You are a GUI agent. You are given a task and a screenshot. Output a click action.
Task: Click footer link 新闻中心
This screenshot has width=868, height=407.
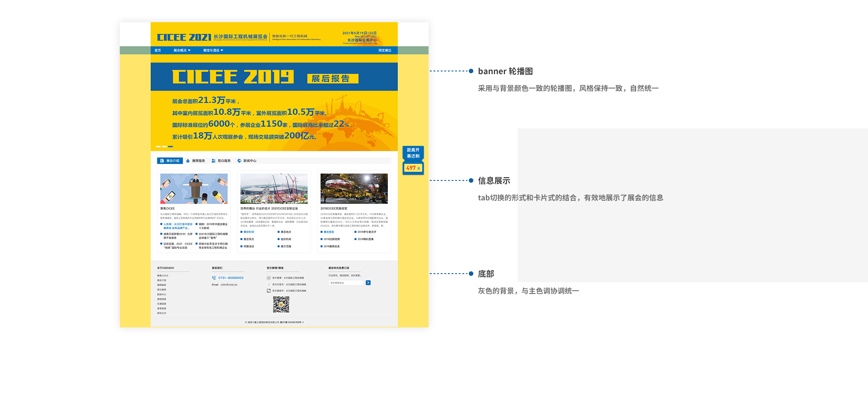click(162, 294)
